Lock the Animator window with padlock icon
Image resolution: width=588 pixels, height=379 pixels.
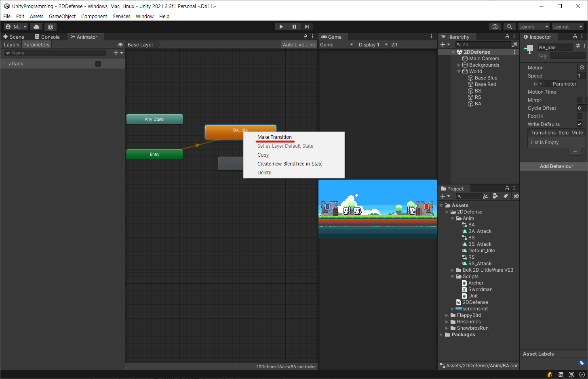coord(306,36)
